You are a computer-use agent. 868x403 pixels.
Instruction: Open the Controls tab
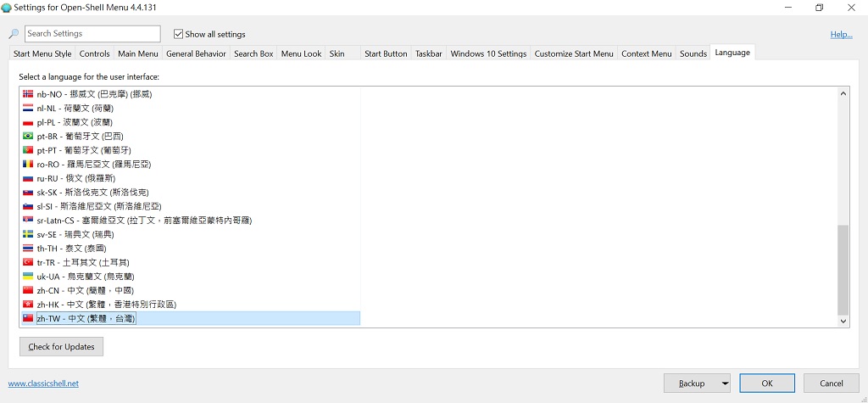coord(95,53)
